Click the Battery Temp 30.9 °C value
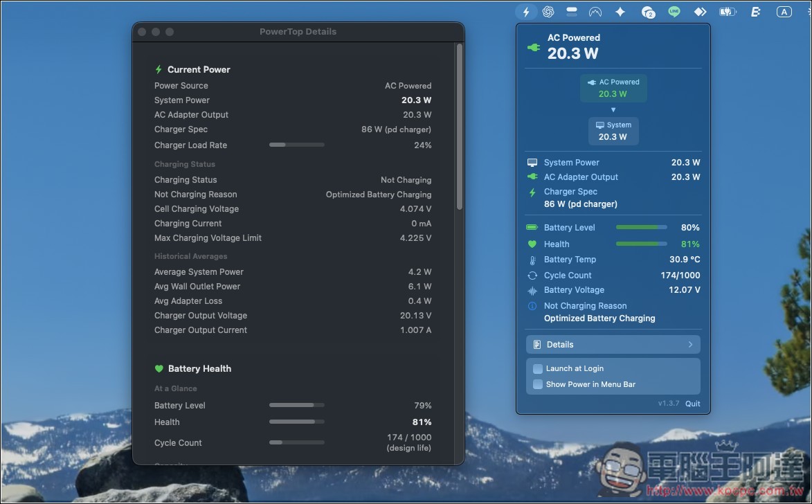This screenshot has width=812, height=504. click(x=685, y=260)
